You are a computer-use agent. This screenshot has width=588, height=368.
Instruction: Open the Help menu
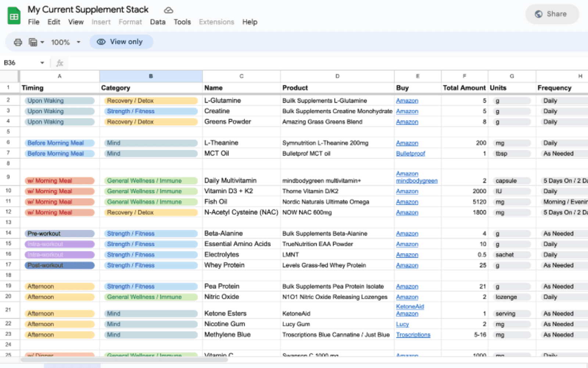pyautogui.click(x=250, y=22)
